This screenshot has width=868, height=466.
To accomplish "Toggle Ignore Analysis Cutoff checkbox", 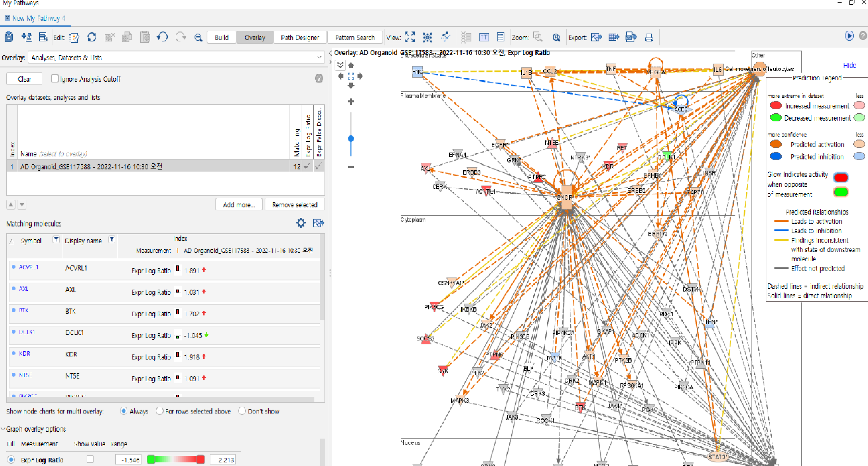I will [55, 78].
